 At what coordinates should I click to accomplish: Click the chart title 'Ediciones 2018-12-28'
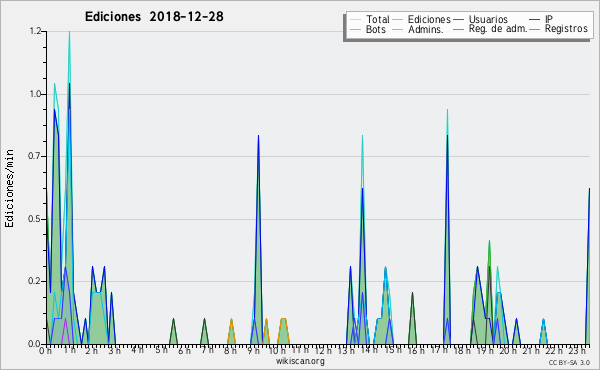click(154, 17)
